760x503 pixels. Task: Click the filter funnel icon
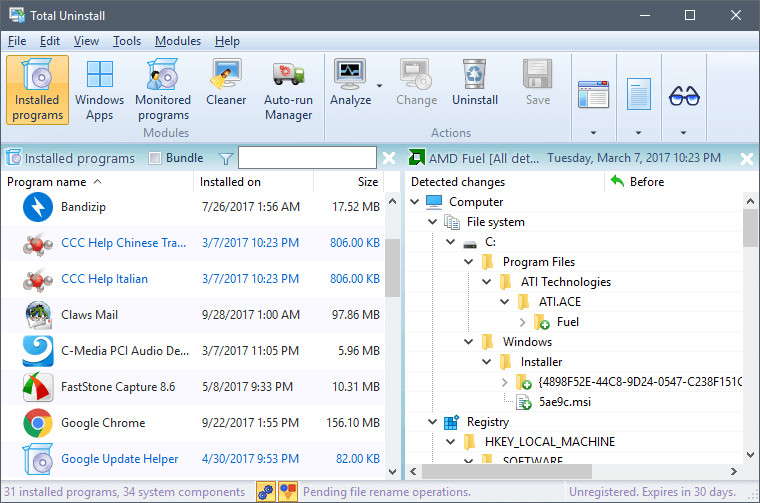[226, 158]
